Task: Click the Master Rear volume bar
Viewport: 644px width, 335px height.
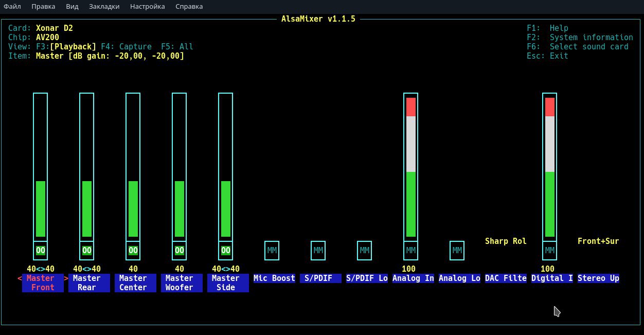Action: click(87, 167)
